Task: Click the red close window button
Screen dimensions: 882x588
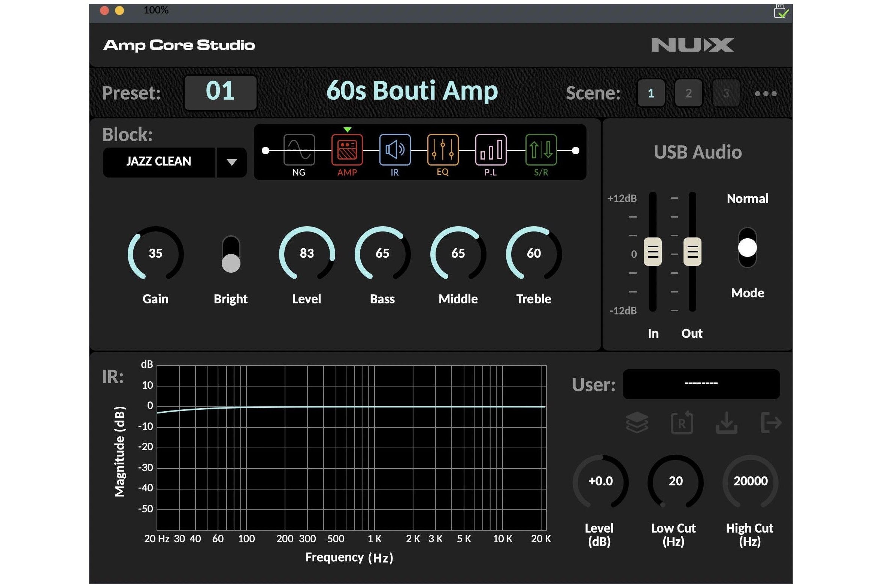Action: 104,10
